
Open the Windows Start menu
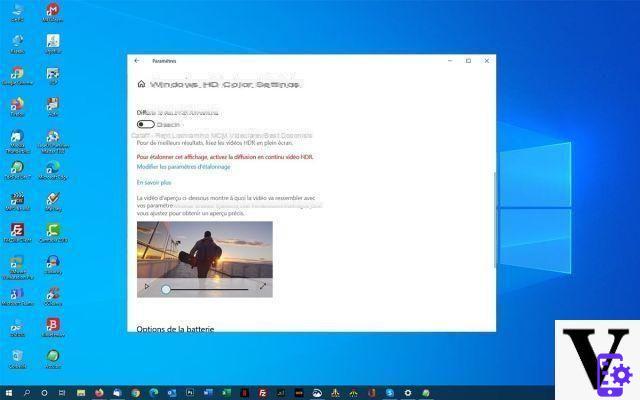click(9, 393)
